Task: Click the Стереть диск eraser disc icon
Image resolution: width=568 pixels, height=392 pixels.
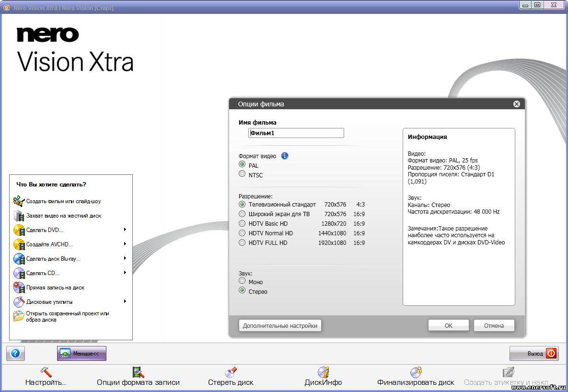Action: (231, 372)
